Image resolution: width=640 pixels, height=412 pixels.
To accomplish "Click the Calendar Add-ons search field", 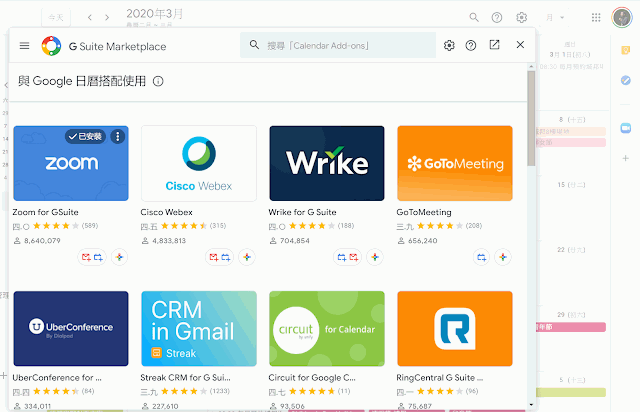I will coord(338,45).
